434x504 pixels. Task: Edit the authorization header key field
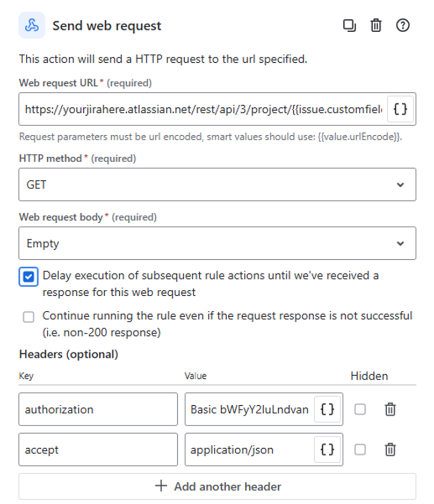(98, 410)
